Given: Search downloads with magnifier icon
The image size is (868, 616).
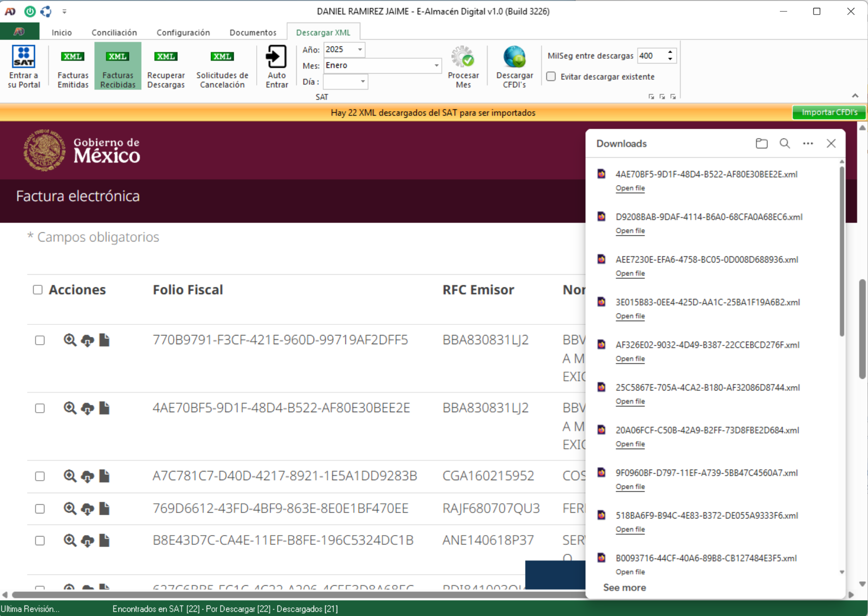Looking at the screenshot, I should 785,144.
